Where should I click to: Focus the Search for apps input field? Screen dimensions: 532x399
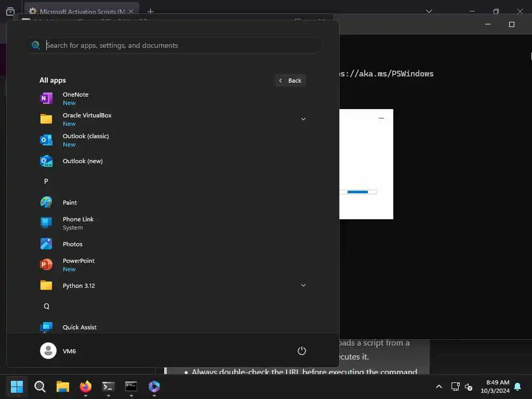174,45
